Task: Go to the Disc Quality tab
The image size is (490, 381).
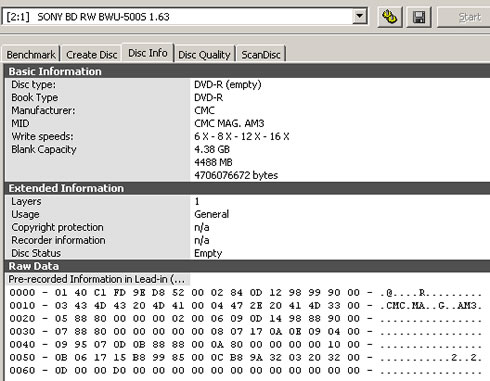Action: click(204, 54)
